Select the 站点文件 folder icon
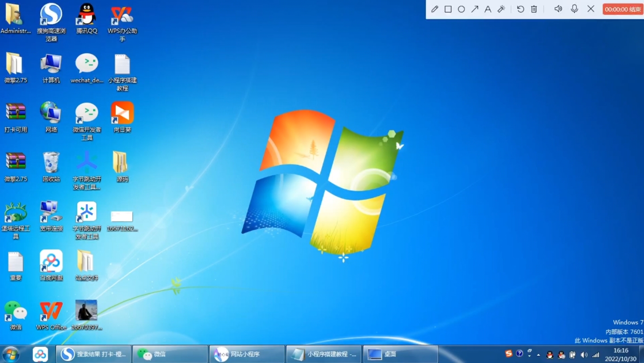 coord(87,266)
